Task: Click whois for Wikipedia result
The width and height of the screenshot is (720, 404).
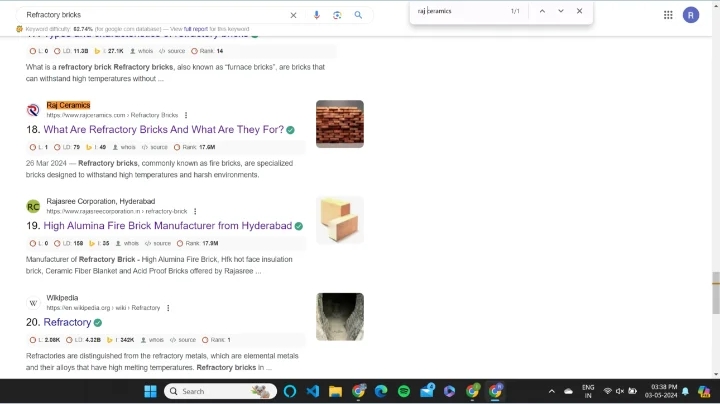Action: 152,340
